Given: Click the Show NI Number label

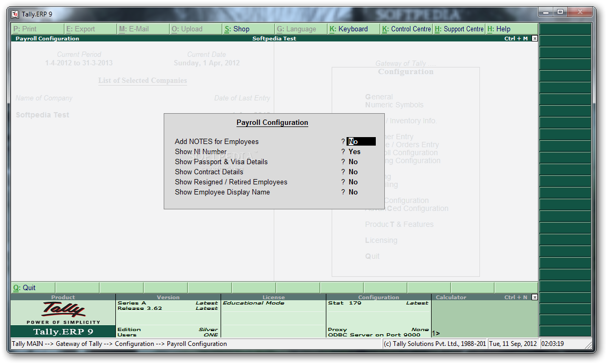Looking at the screenshot, I should pyautogui.click(x=200, y=151).
